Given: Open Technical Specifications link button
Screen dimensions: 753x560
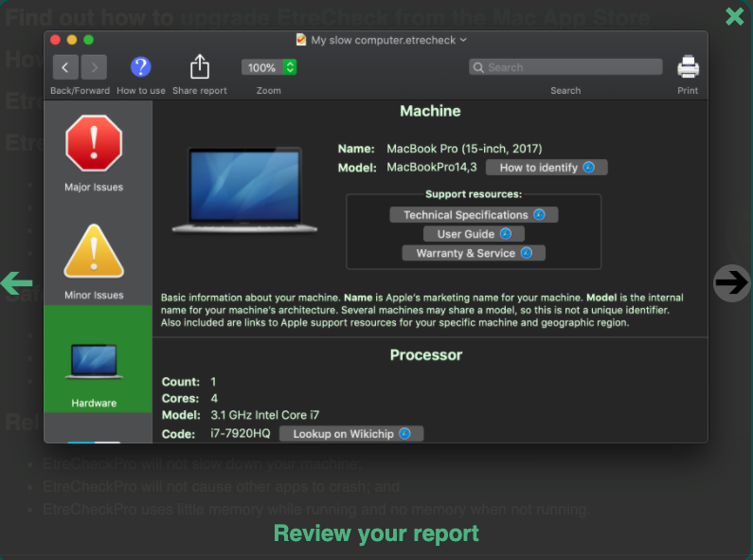Looking at the screenshot, I should (x=474, y=215).
